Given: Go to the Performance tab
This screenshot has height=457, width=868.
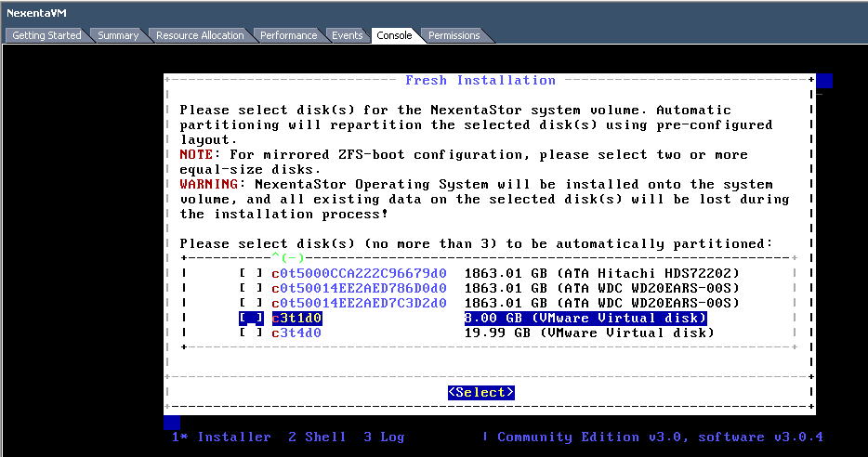Looking at the screenshot, I should 288,35.
